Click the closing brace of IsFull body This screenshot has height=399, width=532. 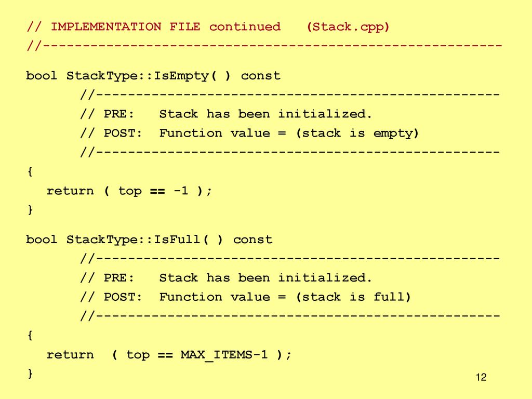point(30,374)
